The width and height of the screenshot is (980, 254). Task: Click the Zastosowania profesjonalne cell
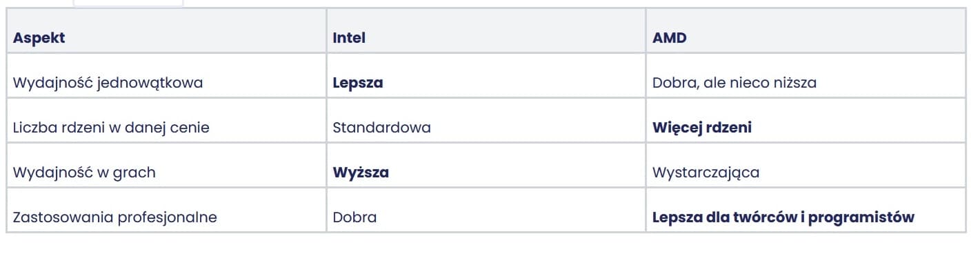(x=166, y=217)
